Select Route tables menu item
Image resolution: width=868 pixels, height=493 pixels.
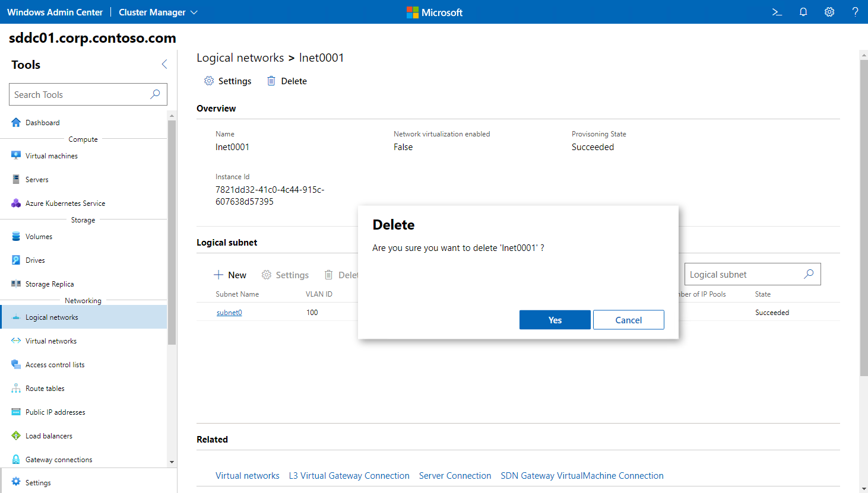pyautogui.click(x=84, y=388)
